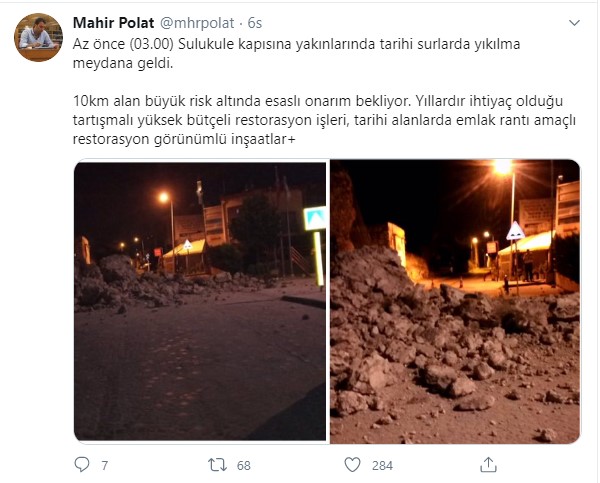Open the Mahir Polat display name link
The image size is (600, 483).
coord(113,23)
